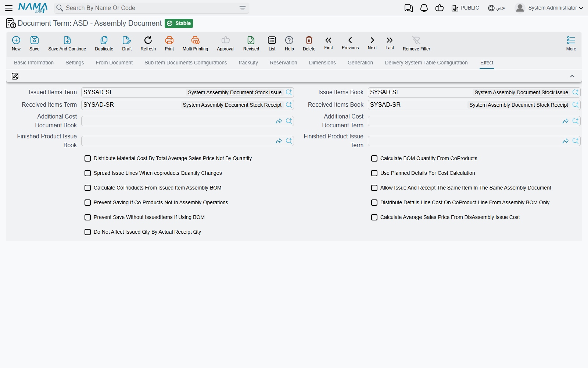
Task: Open Multi Printing
Action: pyautogui.click(x=195, y=43)
